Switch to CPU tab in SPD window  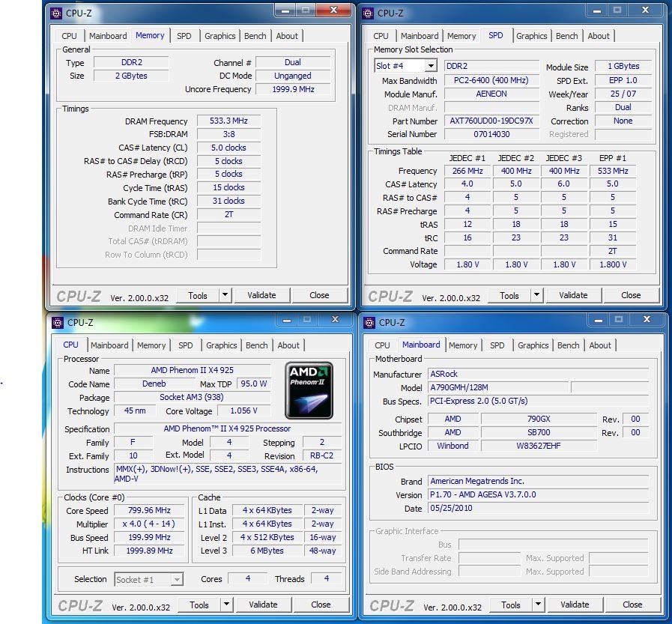[x=381, y=36]
